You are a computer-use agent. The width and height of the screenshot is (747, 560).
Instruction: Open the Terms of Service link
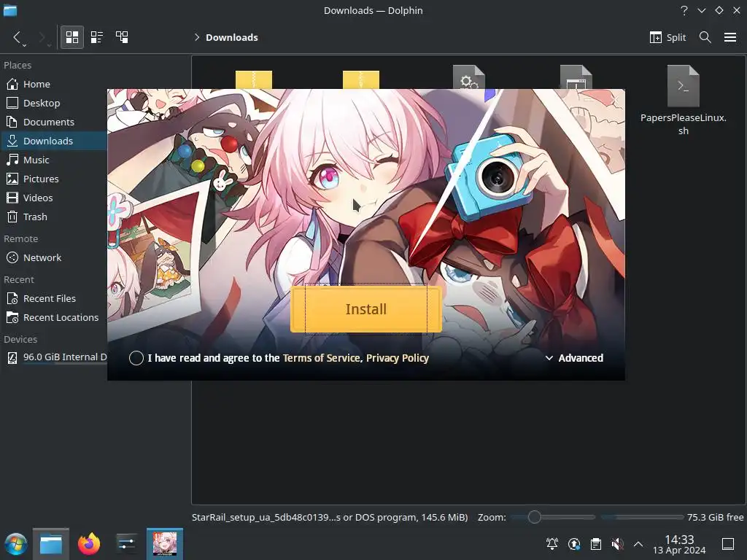[x=322, y=358]
